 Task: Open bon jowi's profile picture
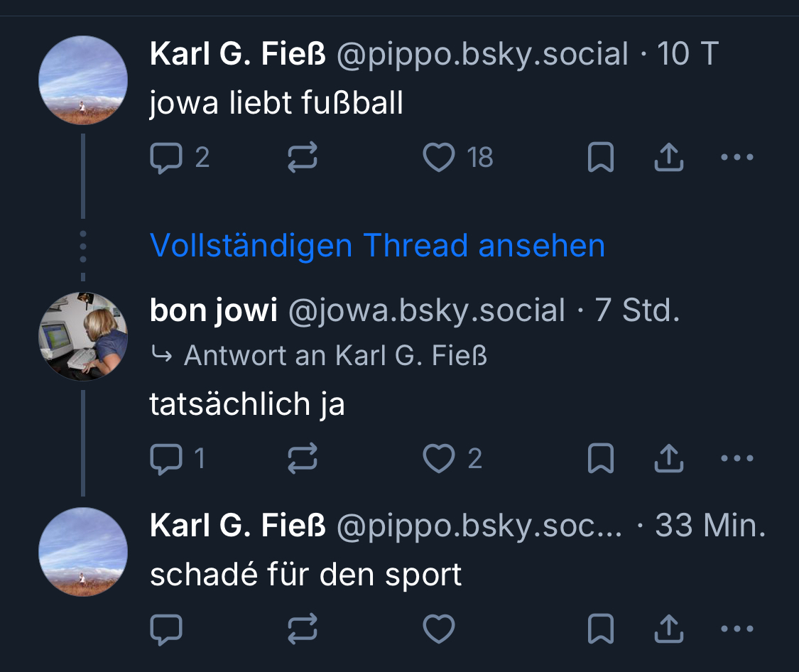tap(83, 336)
